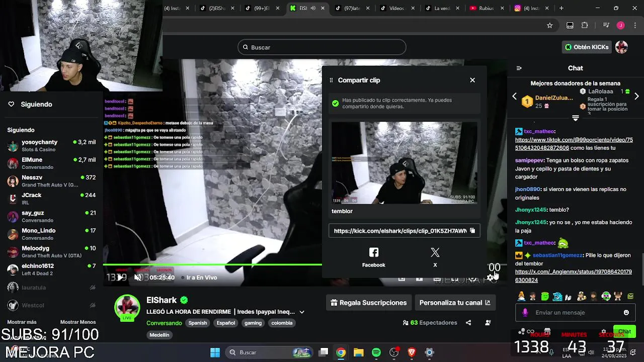
Task: Click Mostrar más in sidebar
Action: point(22,322)
